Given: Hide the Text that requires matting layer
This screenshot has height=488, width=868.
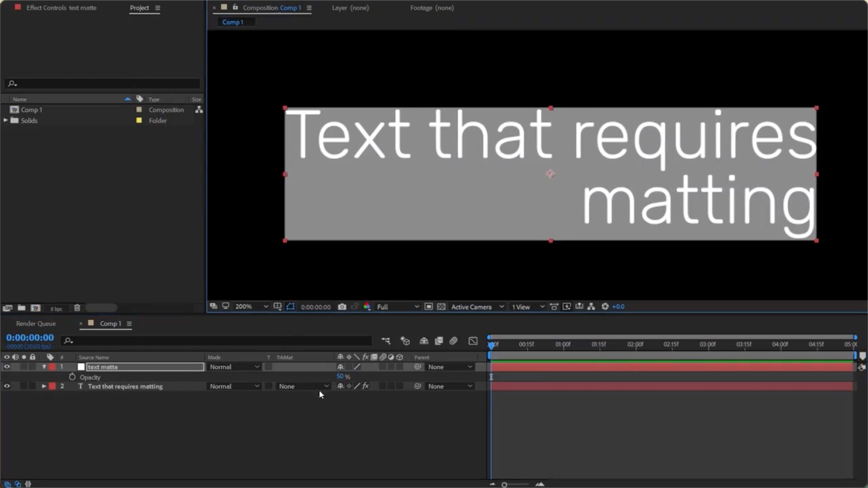Looking at the screenshot, I should pyautogui.click(x=7, y=386).
